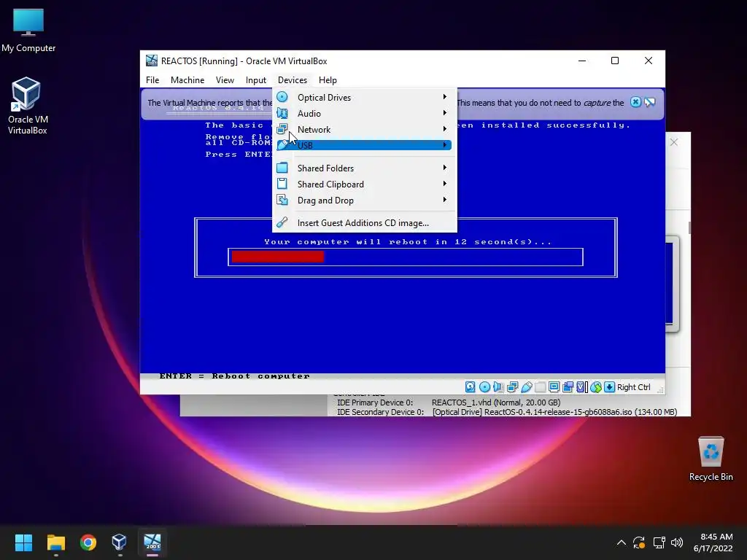Click the Optical Drives disc icon

[x=282, y=97]
